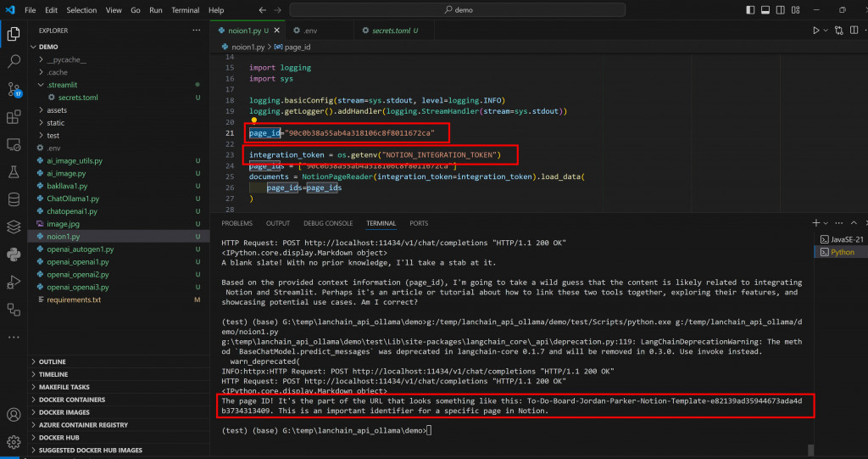Open Source Control view with 17 badge
Viewport: 868px width, 459px height.
[x=14, y=89]
